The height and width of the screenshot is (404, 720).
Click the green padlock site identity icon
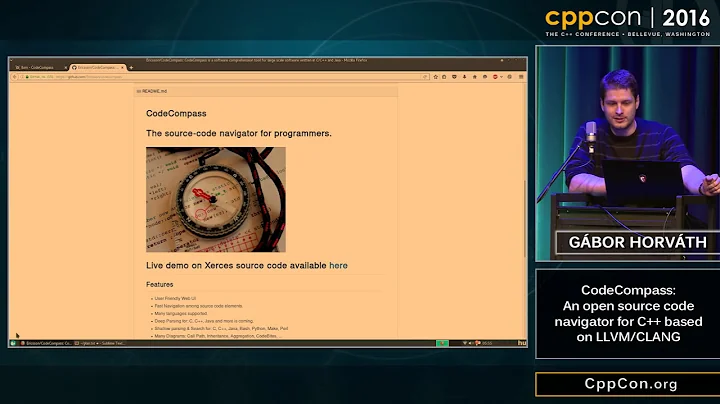coord(27,77)
